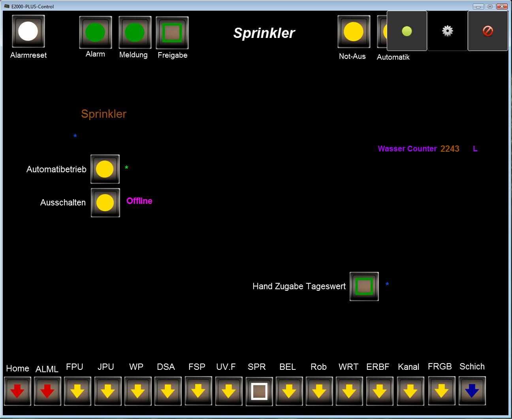The image size is (512, 420).
Task: Click the red prohibited circle icon
Action: pos(488,31)
